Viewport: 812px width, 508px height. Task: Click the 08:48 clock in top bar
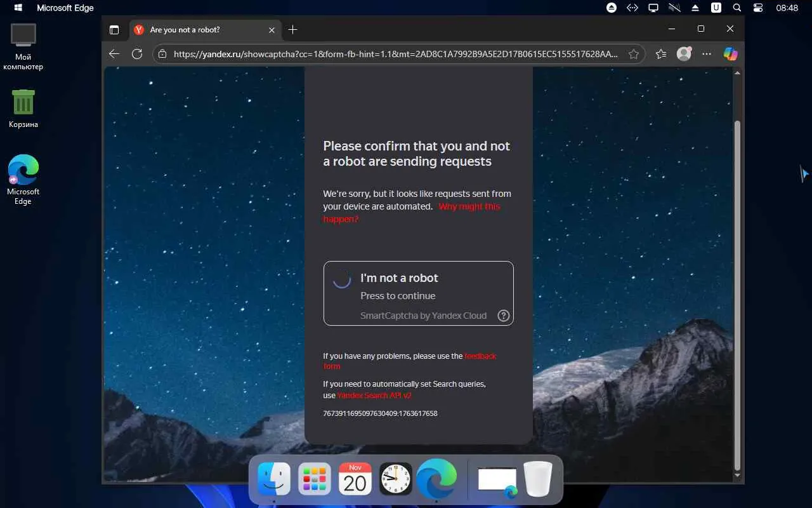click(x=787, y=8)
